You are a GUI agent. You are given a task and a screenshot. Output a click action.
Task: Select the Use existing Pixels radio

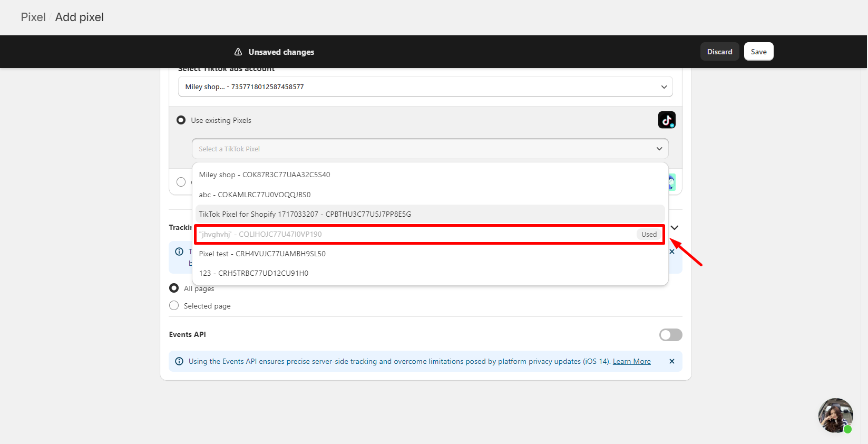click(x=181, y=120)
